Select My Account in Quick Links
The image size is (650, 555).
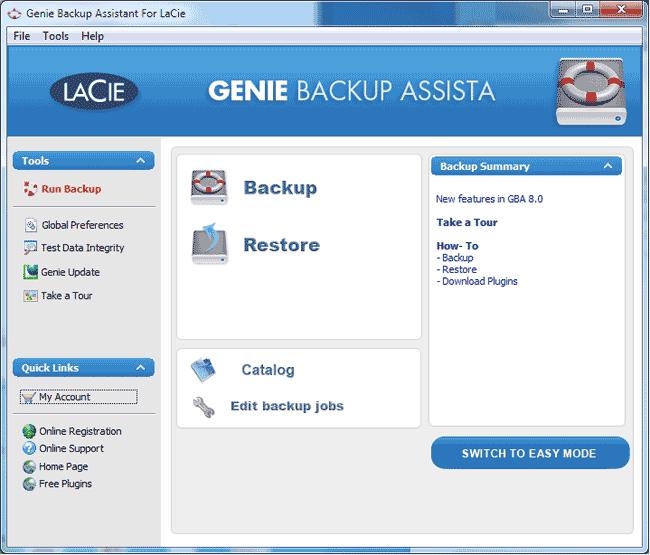tap(78, 397)
